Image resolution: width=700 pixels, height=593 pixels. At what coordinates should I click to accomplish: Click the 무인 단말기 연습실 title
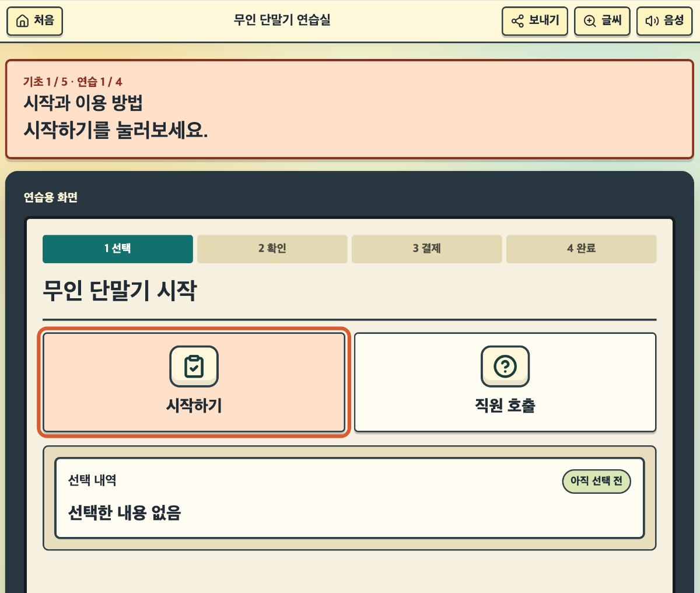pos(282,20)
